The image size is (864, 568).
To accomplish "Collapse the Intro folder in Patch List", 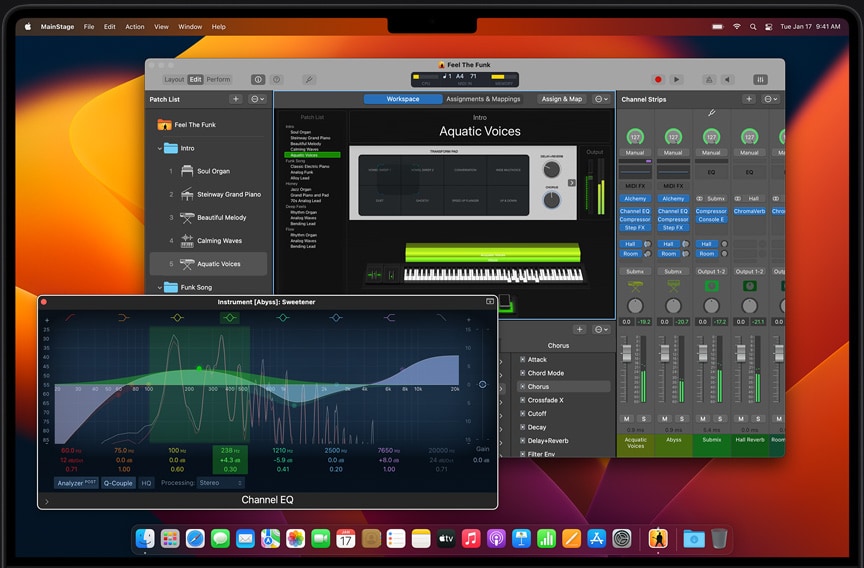I will (x=160, y=148).
